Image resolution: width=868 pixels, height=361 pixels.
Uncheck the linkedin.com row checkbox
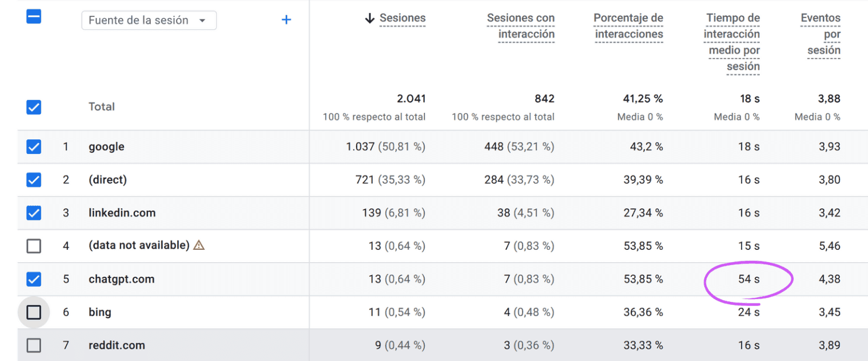point(33,213)
